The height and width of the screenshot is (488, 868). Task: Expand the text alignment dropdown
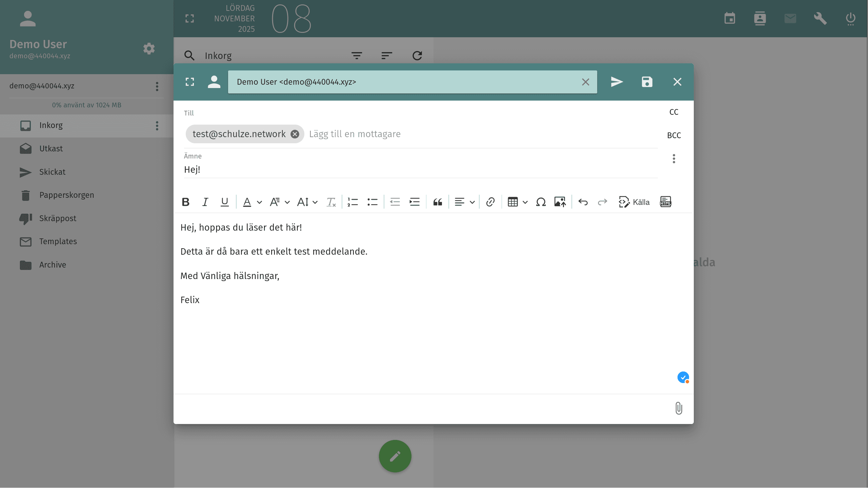click(472, 202)
